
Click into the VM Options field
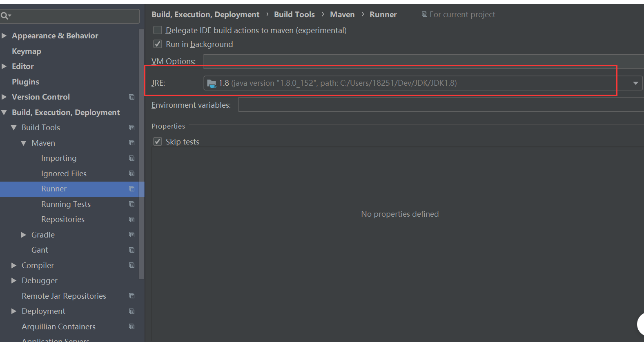pos(423,61)
